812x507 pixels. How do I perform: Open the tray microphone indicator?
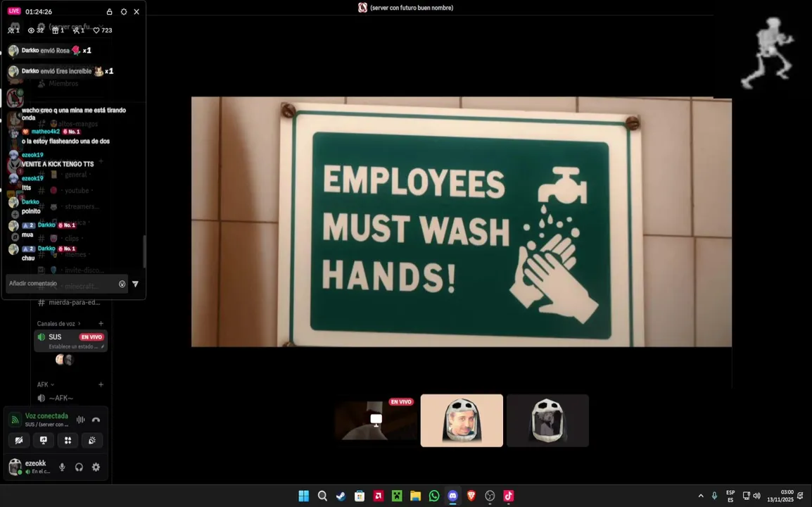click(x=715, y=496)
